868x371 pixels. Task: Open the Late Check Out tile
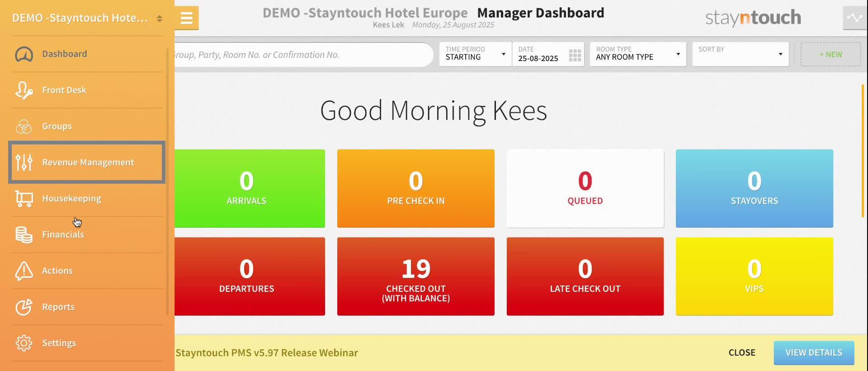(585, 276)
